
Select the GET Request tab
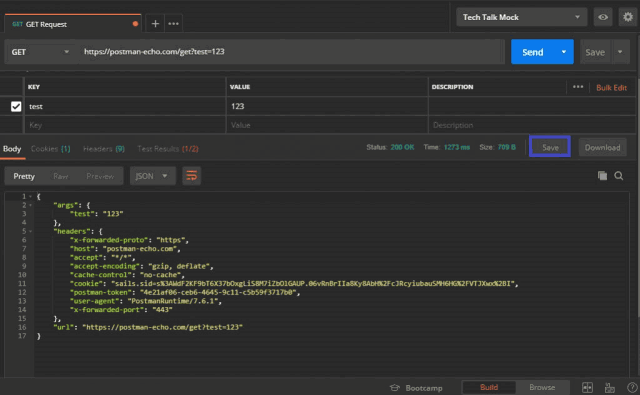73,24
